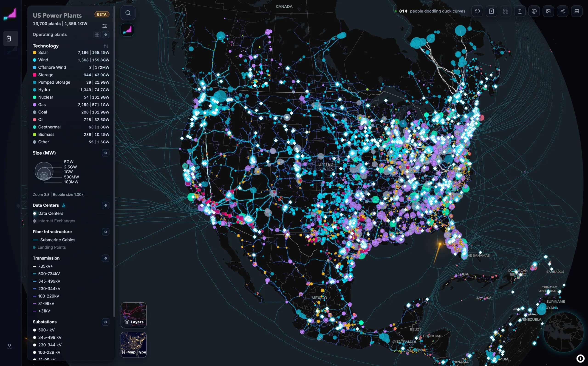The height and width of the screenshot is (366, 588).
Task: Select the pink chart thumbnail below the search
Action: click(127, 30)
